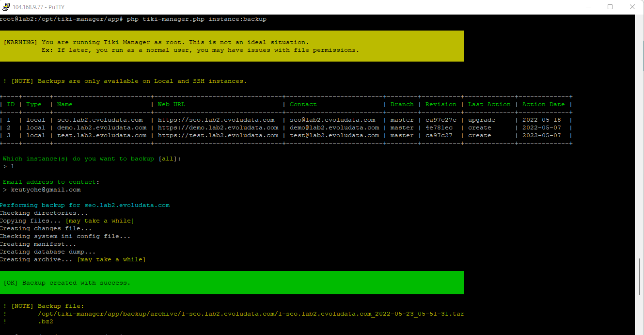This screenshot has width=644, height=335.
Task: Click the Name cell 'demo.lab2.evoludata.com'
Action: pos(102,128)
